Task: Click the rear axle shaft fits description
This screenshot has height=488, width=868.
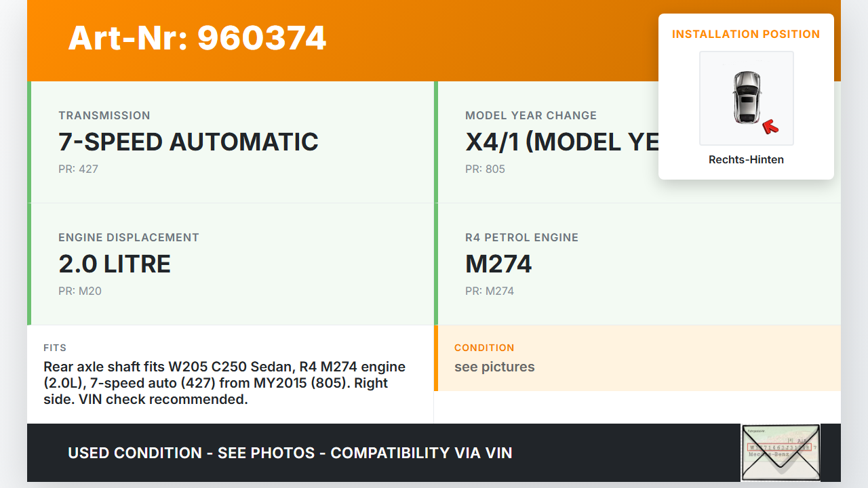Action: (224, 383)
